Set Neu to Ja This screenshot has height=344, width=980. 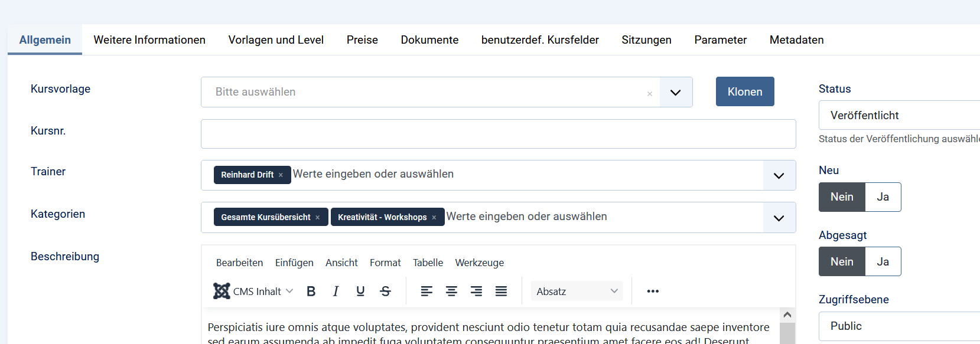[883, 197]
